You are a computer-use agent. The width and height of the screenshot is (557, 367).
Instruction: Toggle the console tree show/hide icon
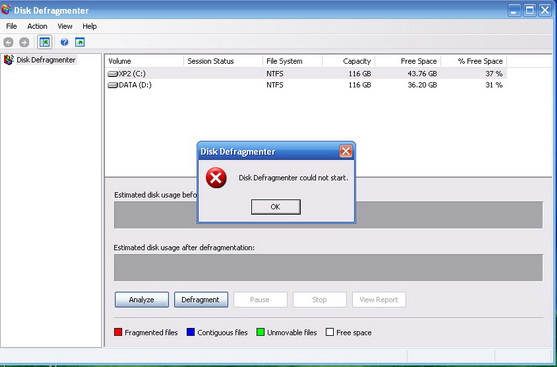pyautogui.click(x=45, y=43)
